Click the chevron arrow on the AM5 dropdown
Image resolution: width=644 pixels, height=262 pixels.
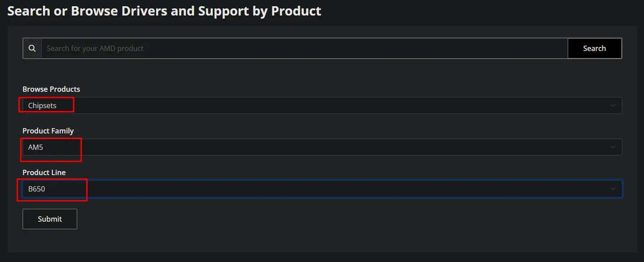(x=613, y=147)
